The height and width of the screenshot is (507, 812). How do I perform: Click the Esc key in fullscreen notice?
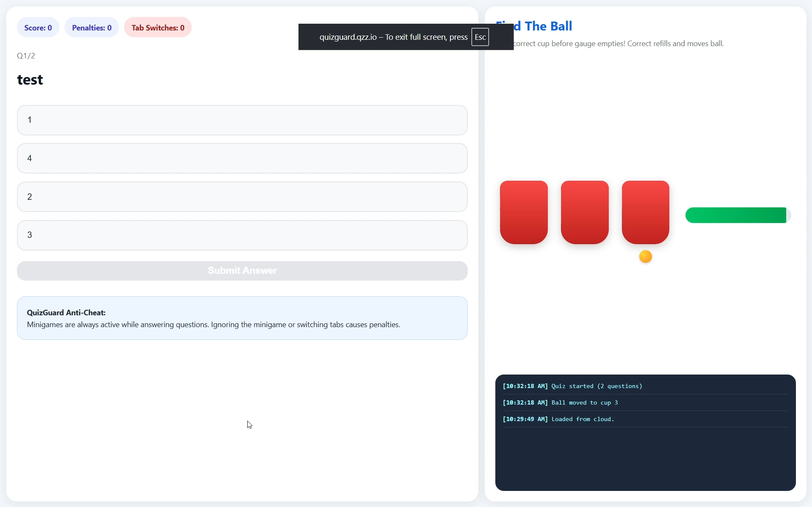click(480, 37)
